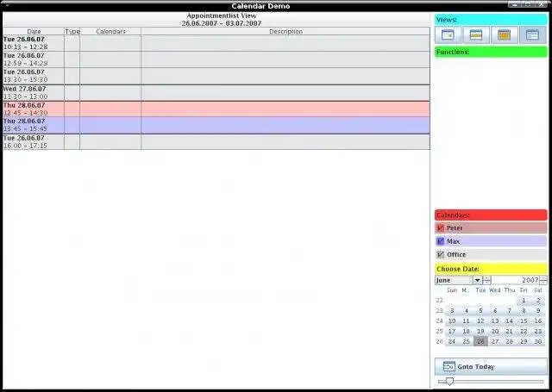Image resolution: width=552 pixels, height=392 pixels.
Task: Pick June 5 in the mini calendar
Action: (480, 311)
